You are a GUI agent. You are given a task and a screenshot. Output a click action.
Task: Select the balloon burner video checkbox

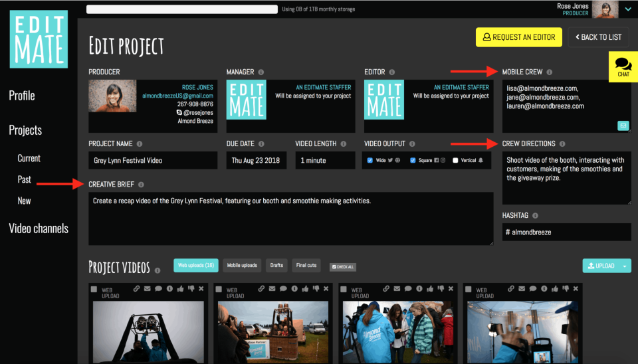pos(94,289)
